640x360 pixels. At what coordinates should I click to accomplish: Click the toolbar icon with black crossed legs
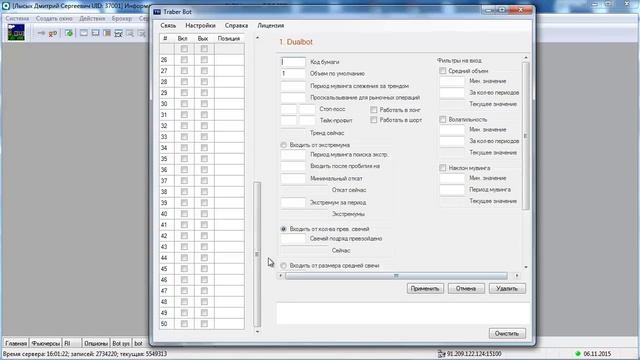(118, 33)
